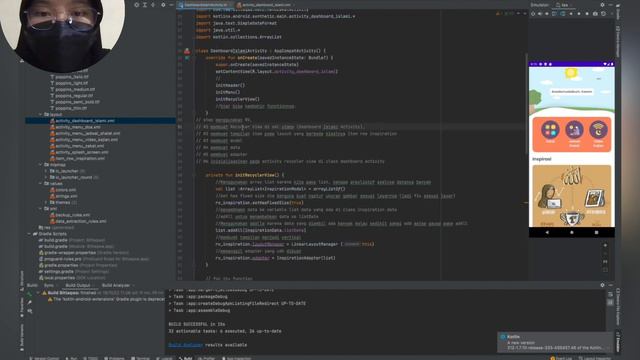The width and height of the screenshot is (640, 360).
Task: Tap the Inspirasi image card in the app
Action: click(571, 196)
